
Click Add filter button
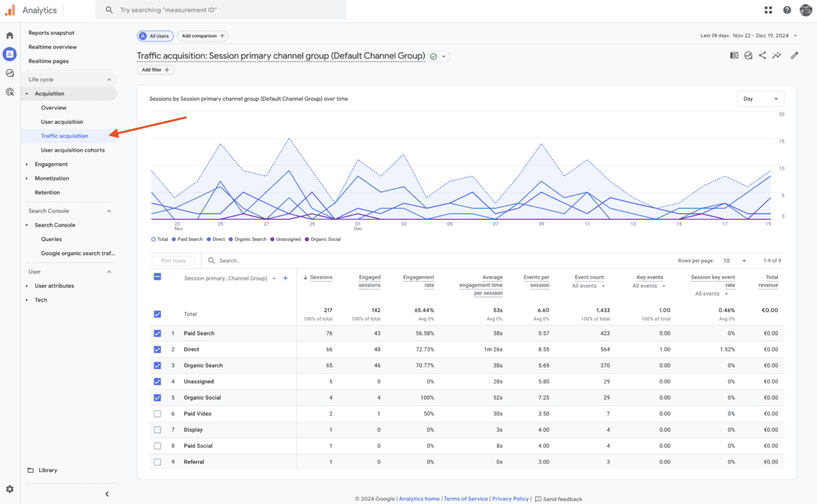click(156, 69)
